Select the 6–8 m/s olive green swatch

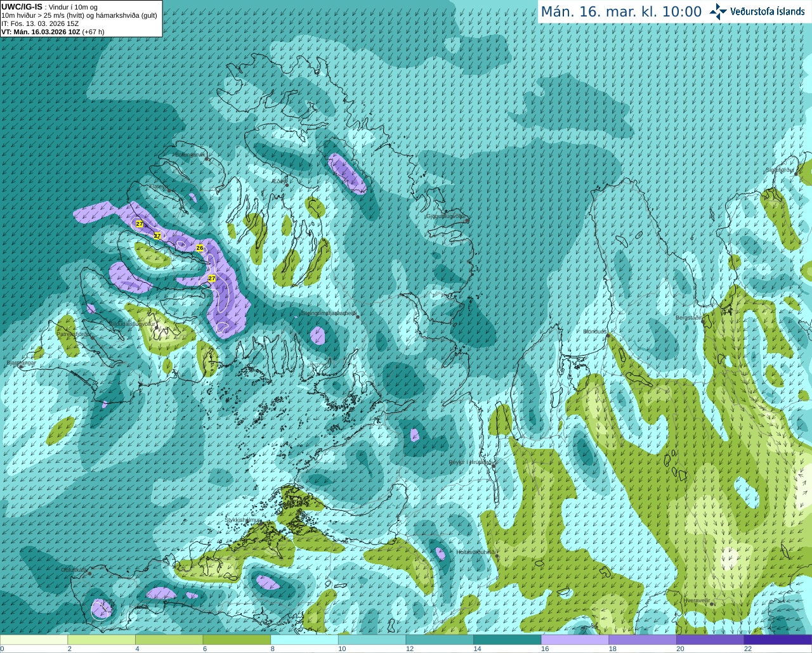(237, 640)
